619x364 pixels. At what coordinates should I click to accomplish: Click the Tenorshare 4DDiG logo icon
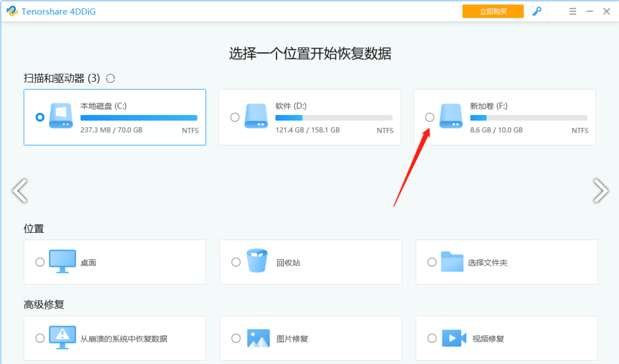click(12, 11)
